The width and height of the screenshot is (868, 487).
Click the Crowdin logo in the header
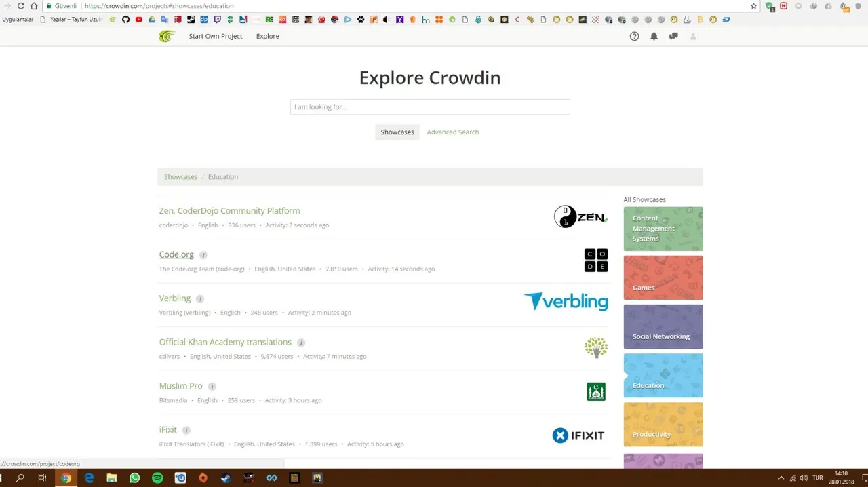(x=167, y=36)
